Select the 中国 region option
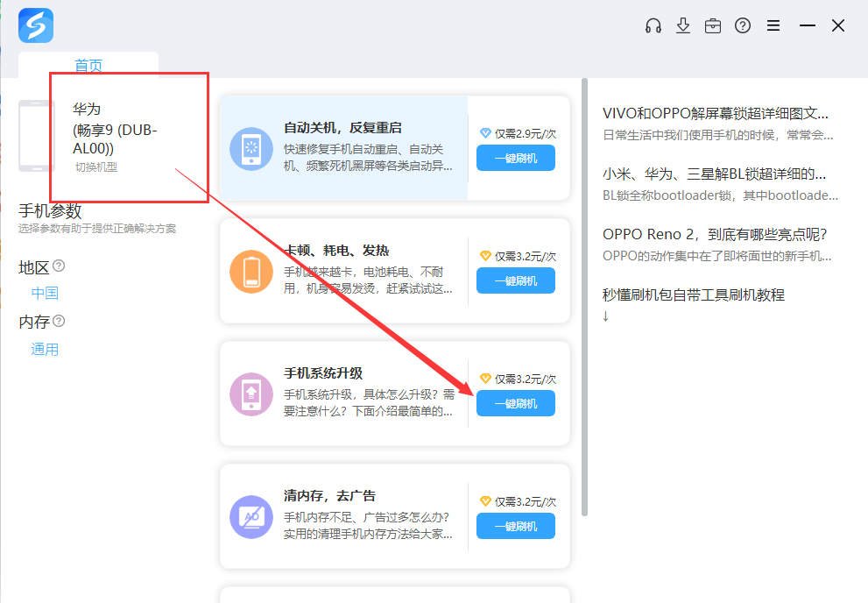The width and height of the screenshot is (868, 603). click(x=45, y=293)
